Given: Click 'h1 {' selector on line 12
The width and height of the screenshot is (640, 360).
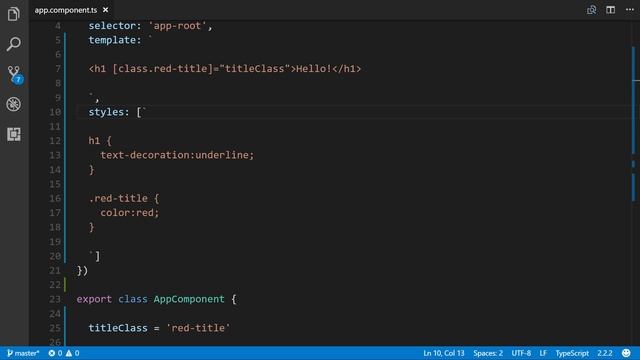Looking at the screenshot, I should click(100, 141).
